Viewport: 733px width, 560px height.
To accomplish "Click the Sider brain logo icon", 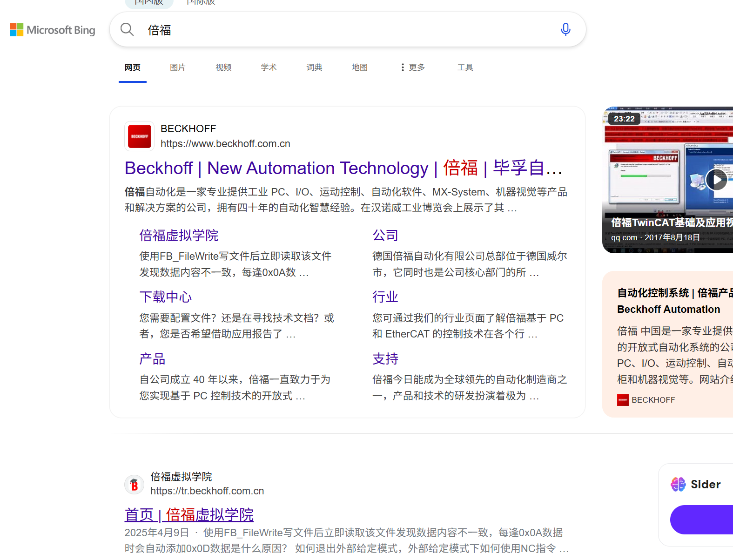I will 678,484.
